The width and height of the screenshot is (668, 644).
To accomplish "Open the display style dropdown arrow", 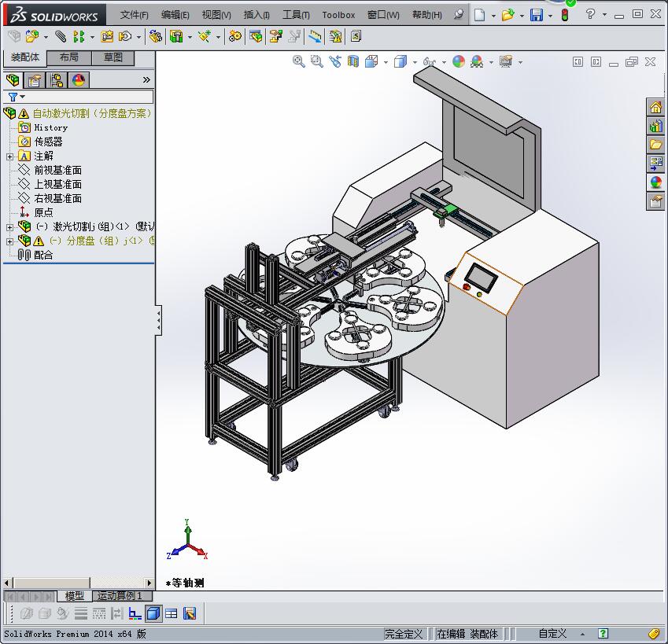I will 415,63.
